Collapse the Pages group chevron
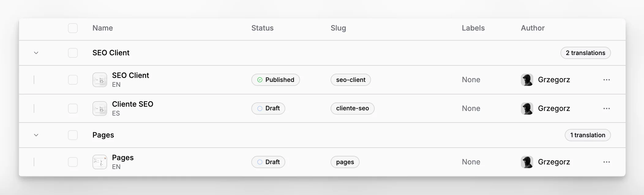 coord(36,135)
